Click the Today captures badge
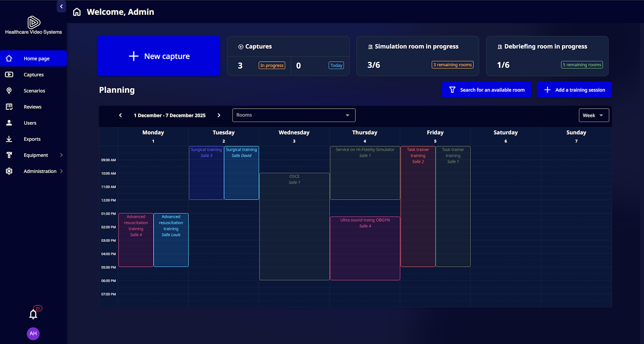Image resolution: width=644 pixels, height=344 pixels. pos(336,66)
